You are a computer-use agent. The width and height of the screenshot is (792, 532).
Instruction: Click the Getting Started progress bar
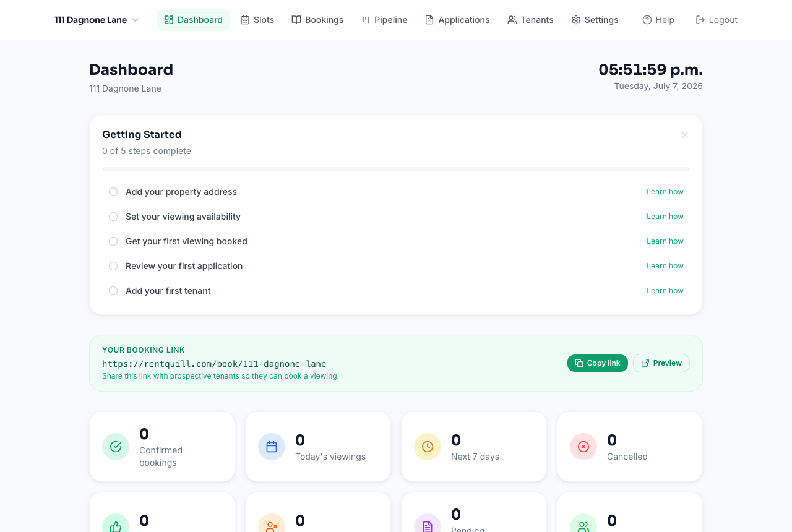click(x=396, y=169)
